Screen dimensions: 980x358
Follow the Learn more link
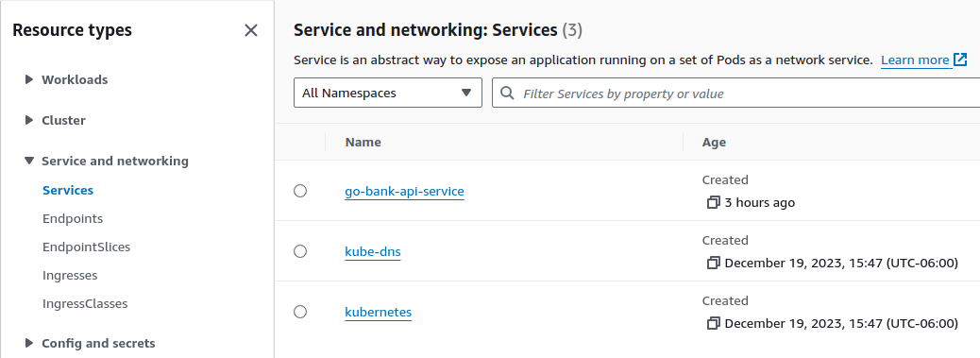click(915, 60)
